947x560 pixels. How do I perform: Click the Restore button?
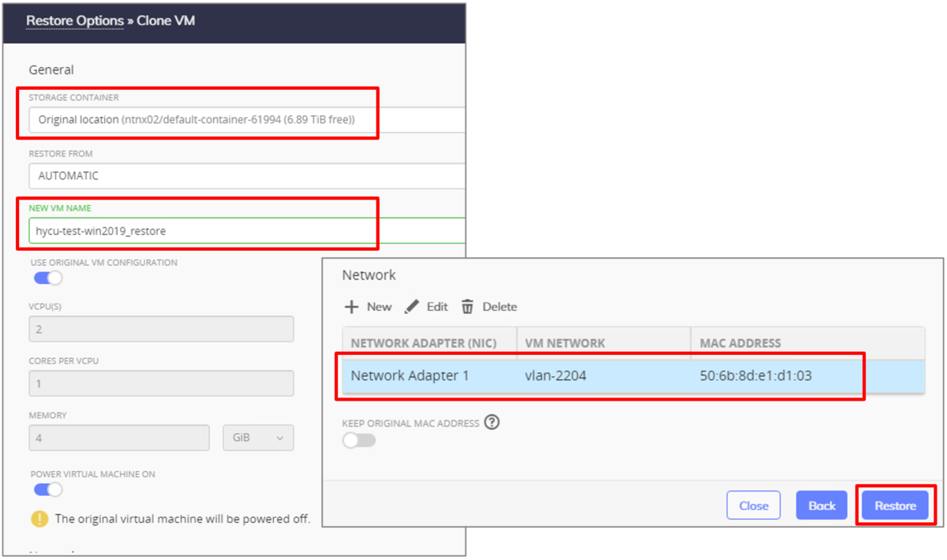pos(895,506)
